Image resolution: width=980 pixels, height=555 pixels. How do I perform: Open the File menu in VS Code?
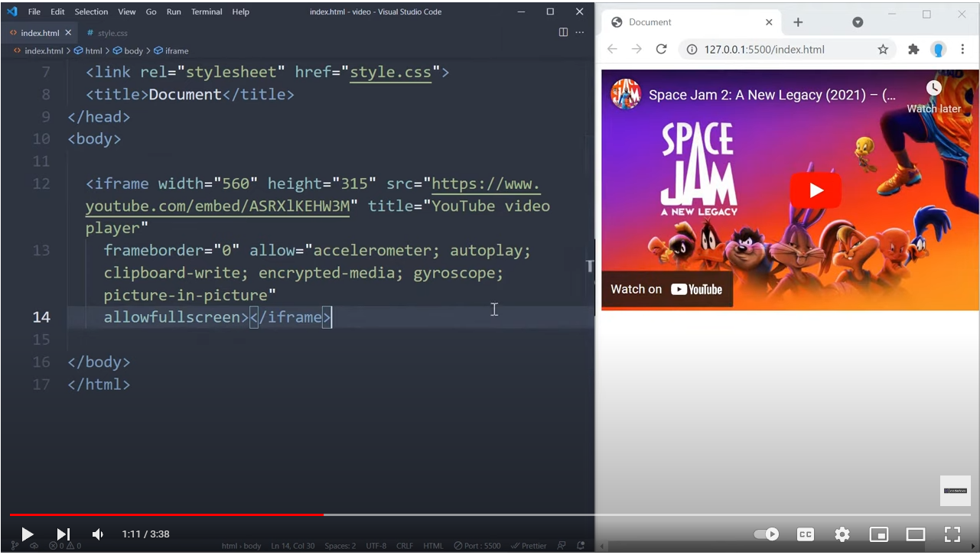pyautogui.click(x=34, y=11)
